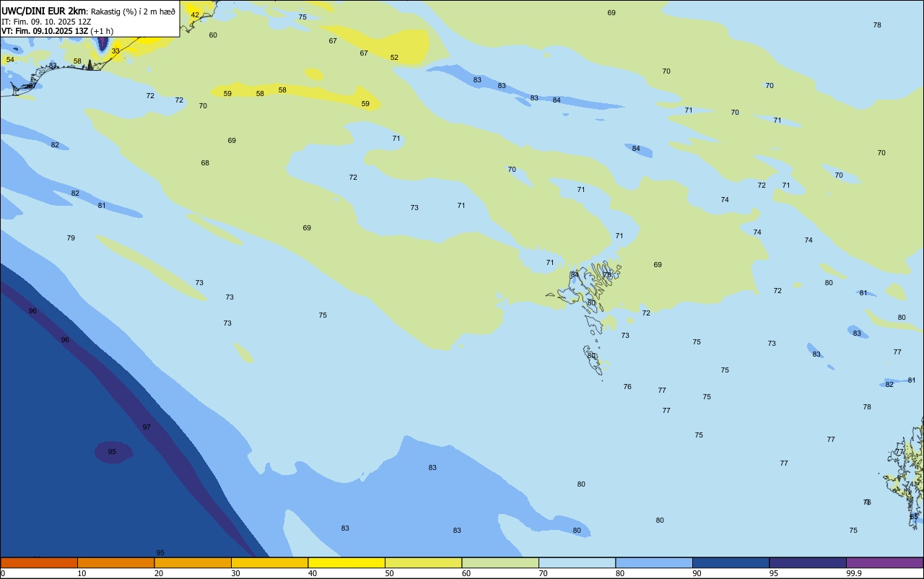Click the map value '68'
The width and height of the screenshot is (924, 579).
[205, 163]
